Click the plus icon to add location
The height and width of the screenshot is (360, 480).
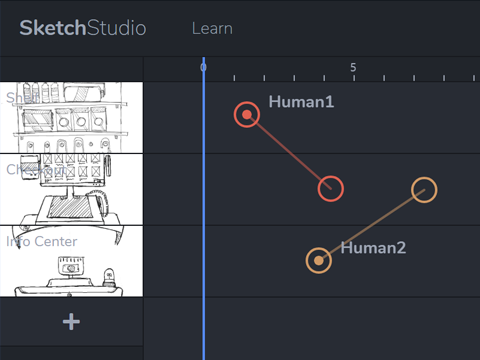(x=71, y=322)
